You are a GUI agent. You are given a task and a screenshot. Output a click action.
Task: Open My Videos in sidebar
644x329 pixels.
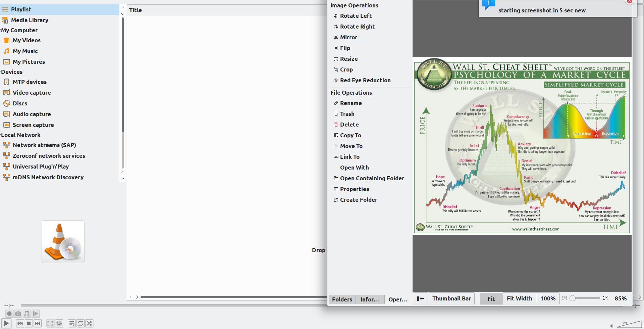click(60, 40)
